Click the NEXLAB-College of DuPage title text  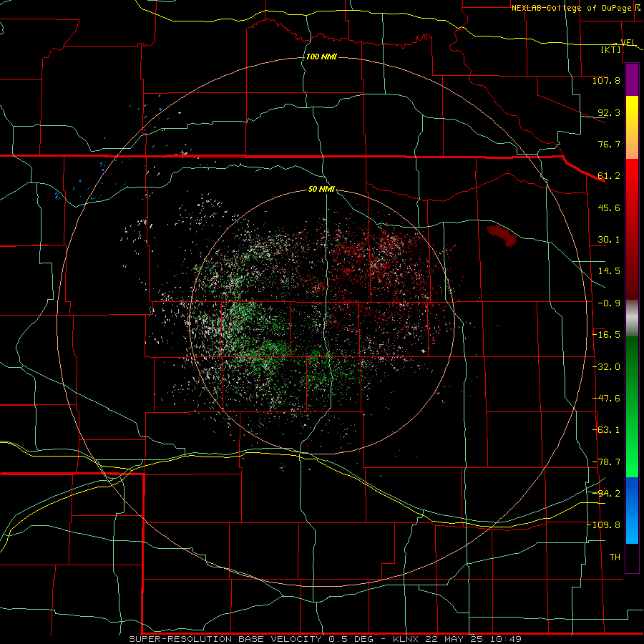[571, 8]
